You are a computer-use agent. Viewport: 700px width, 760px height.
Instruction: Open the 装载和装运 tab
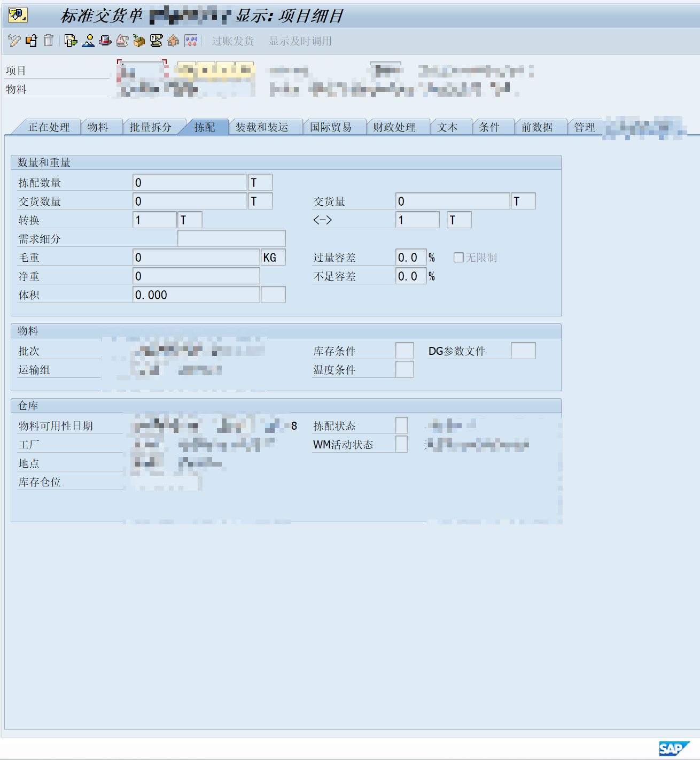pyautogui.click(x=262, y=127)
